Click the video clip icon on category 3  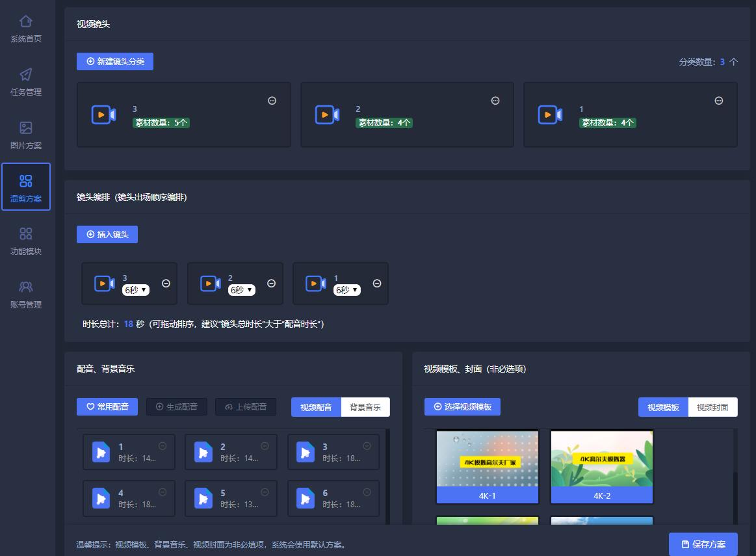[104, 114]
